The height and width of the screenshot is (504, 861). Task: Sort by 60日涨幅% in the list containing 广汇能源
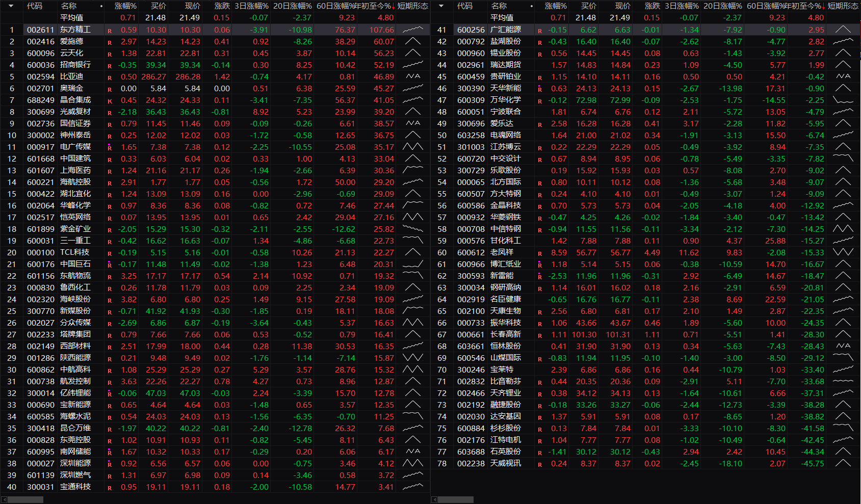[x=766, y=6]
